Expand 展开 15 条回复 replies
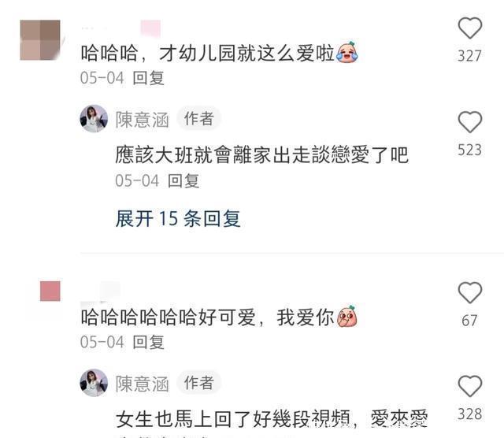Screen dimensions: 504x438 point(178,219)
